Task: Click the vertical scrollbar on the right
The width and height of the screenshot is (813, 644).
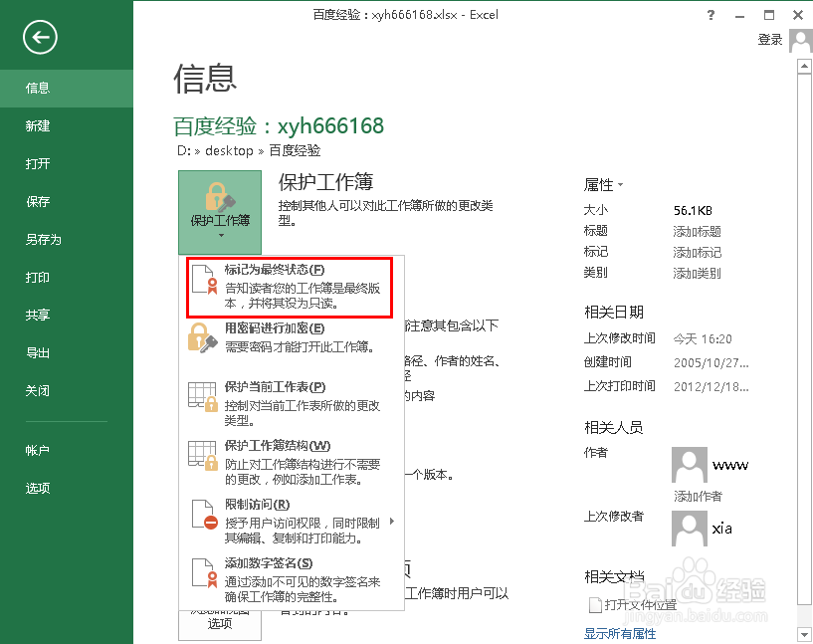Action: (x=801, y=299)
